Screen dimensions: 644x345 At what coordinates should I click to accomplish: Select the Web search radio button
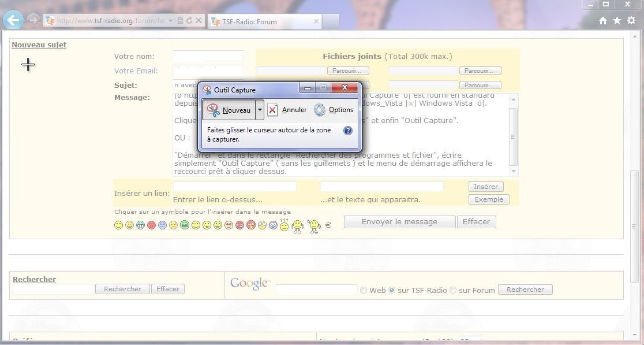coord(363,290)
